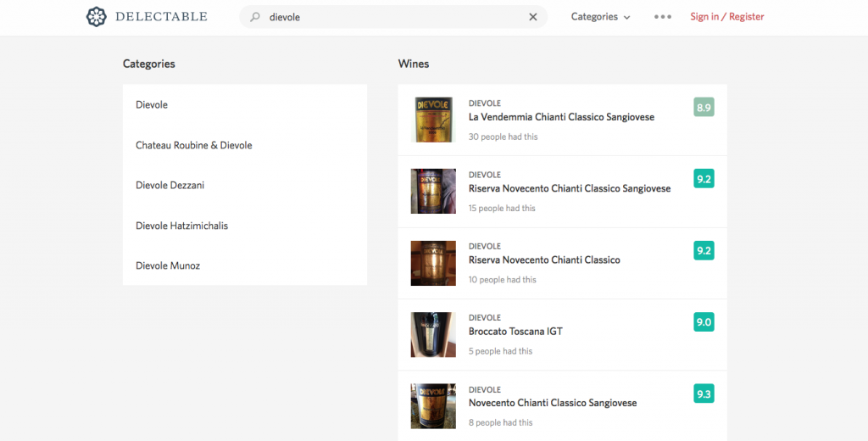Click the 9.0 rating badge
This screenshot has height=441, width=868.
(704, 322)
